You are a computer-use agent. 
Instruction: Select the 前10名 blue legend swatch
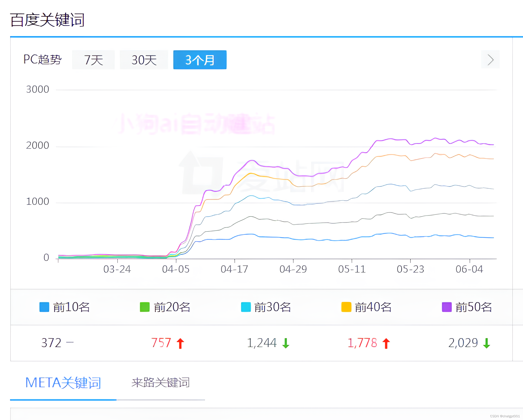click(x=44, y=307)
